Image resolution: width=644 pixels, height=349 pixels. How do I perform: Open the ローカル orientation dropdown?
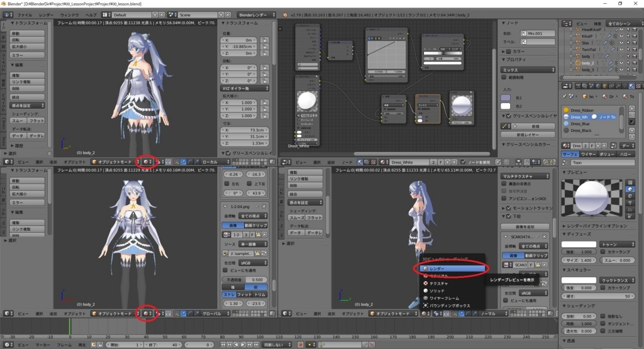(215, 162)
